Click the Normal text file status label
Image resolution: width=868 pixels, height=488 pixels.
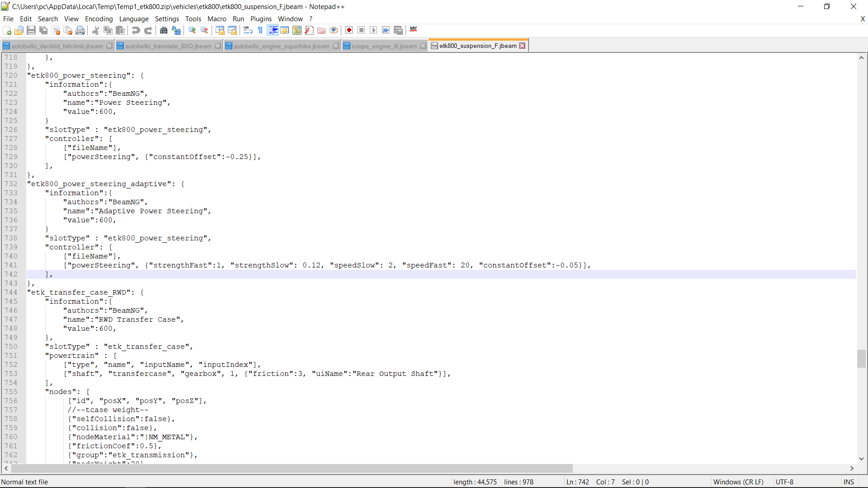[25, 482]
